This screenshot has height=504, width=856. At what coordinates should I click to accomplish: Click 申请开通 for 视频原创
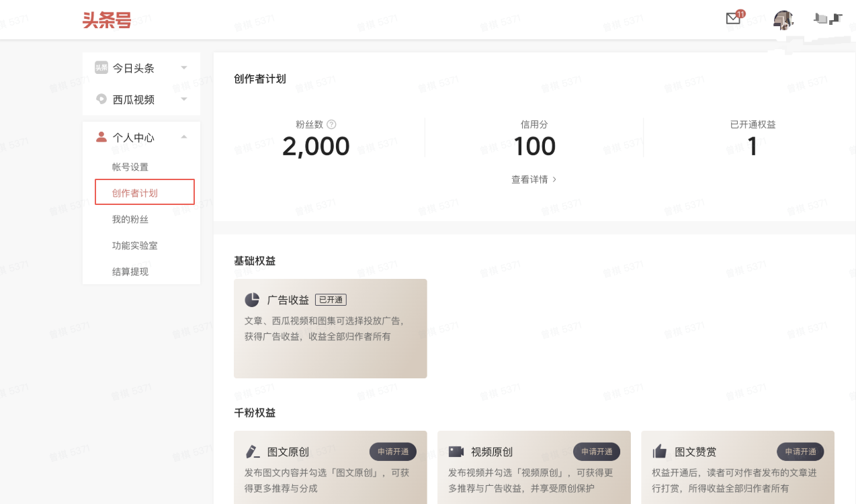coord(597,452)
